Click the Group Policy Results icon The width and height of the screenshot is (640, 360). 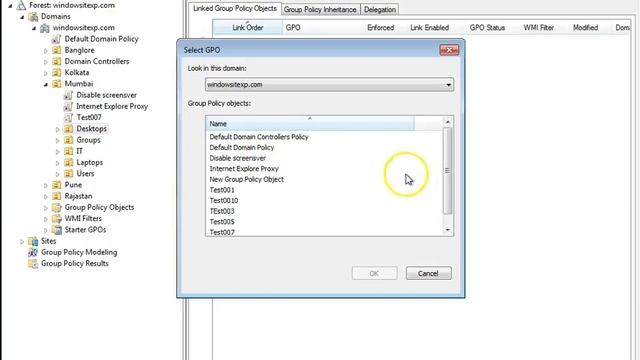33,264
